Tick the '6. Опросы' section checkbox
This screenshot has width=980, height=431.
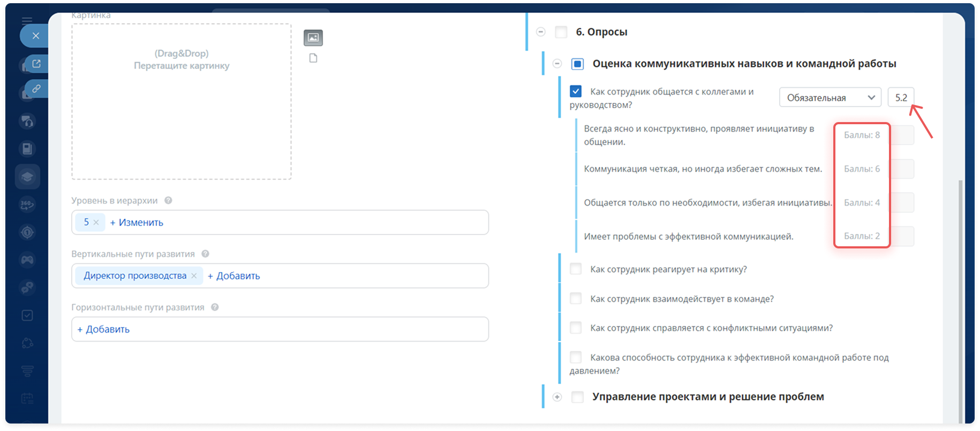[561, 32]
